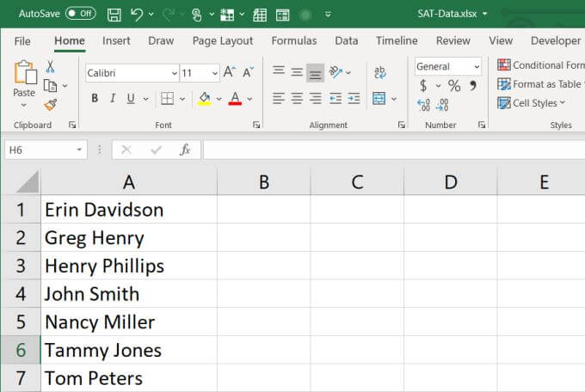Viewport: 585px width, 392px height.
Task: Click the Middle Align icon
Action: [x=297, y=71]
